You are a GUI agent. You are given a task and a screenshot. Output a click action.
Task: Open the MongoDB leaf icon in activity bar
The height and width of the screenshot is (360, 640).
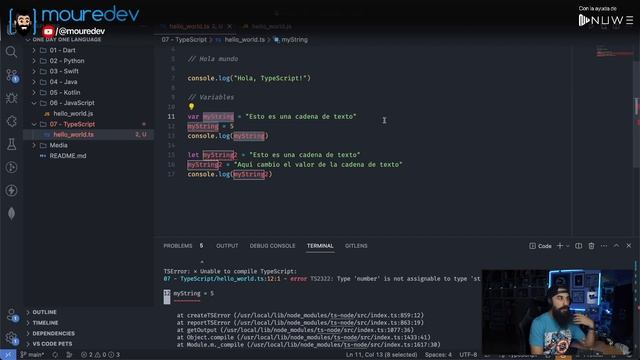click(11, 213)
